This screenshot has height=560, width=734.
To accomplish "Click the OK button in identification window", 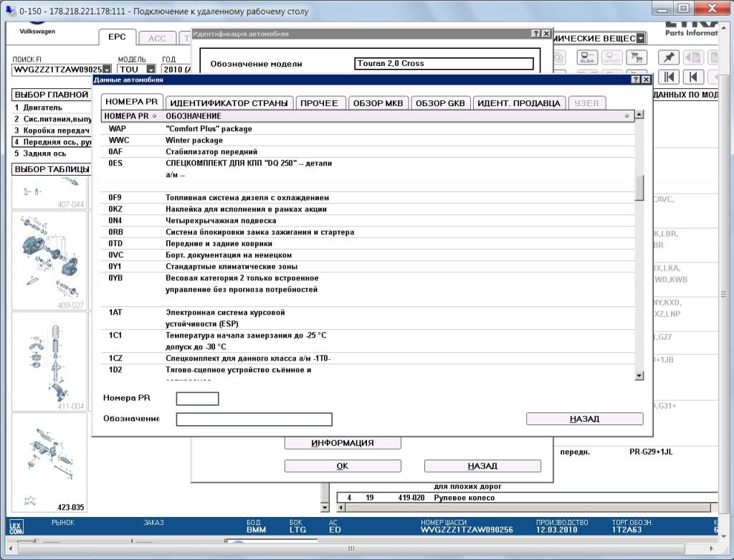I will [343, 466].
